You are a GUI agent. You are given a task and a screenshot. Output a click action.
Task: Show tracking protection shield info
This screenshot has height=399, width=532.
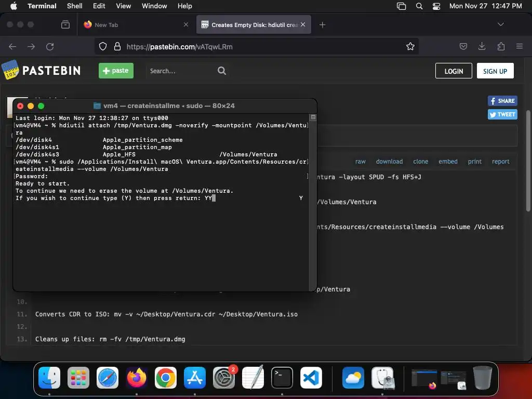[103, 46]
